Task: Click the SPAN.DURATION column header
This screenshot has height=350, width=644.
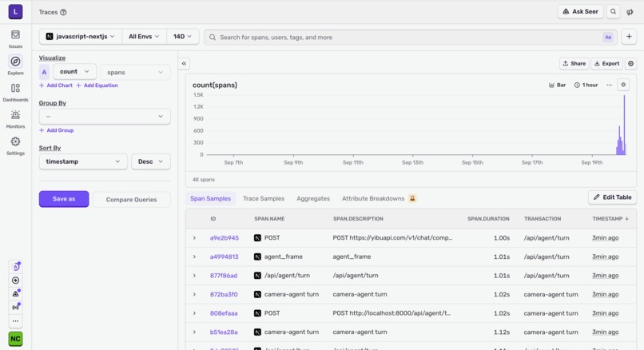Action: pyautogui.click(x=488, y=218)
